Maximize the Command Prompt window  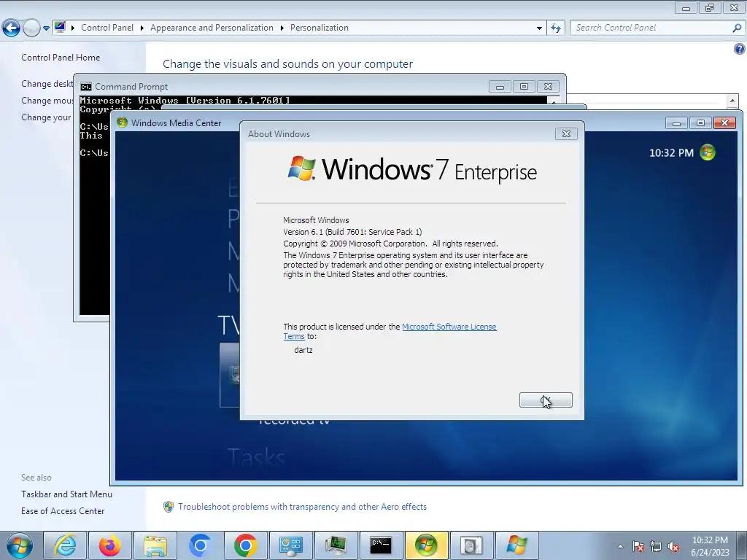[524, 87]
